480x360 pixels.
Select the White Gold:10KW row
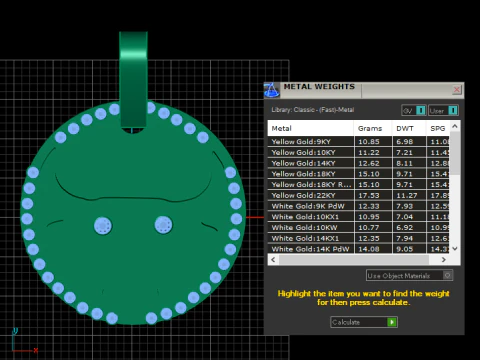click(x=358, y=227)
